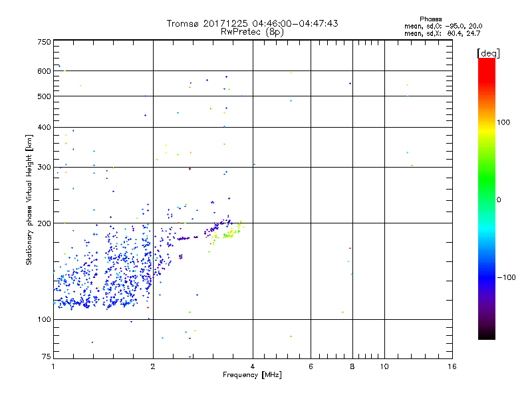Click the x-axis tick label '2'
This screenshot has width=532, height=399.
coord(153,366)
